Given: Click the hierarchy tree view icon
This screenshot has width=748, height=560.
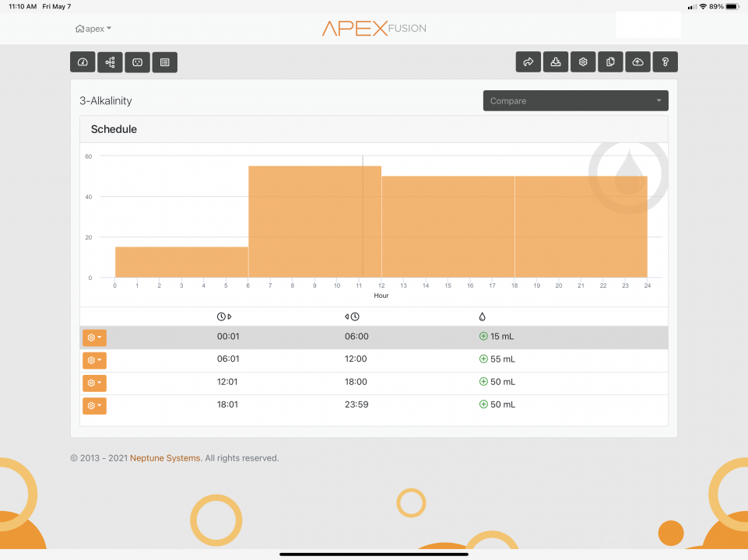Looking at the screenshot, I should [x=110, y=62].
